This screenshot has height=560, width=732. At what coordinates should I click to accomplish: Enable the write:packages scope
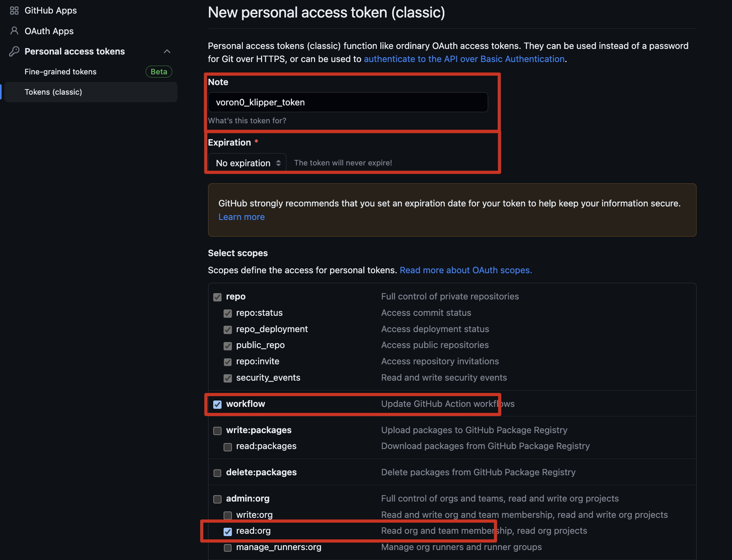[x=217, y=431]
